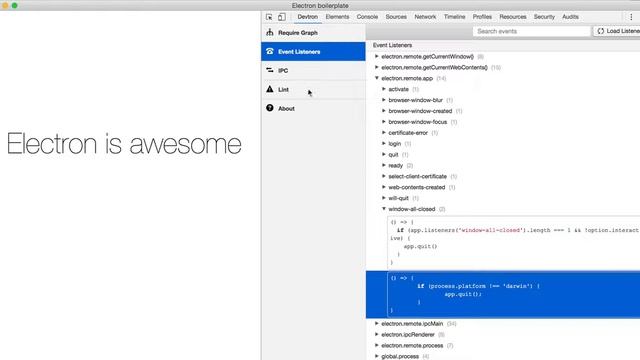Expand electron.remote.ipcMain node
This screenshot has height=360, width=640.
pyautogui.click(x=377, y=323)
